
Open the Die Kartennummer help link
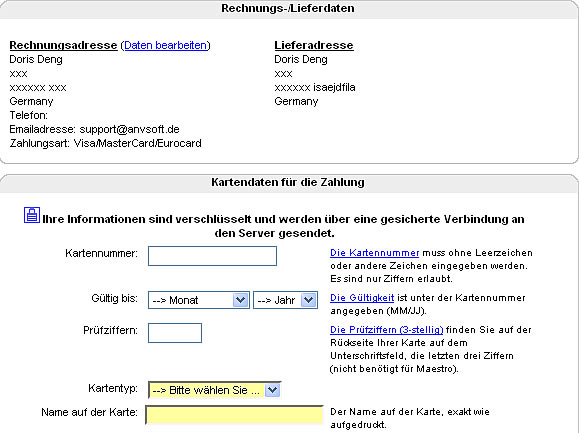tap(374, 253)
